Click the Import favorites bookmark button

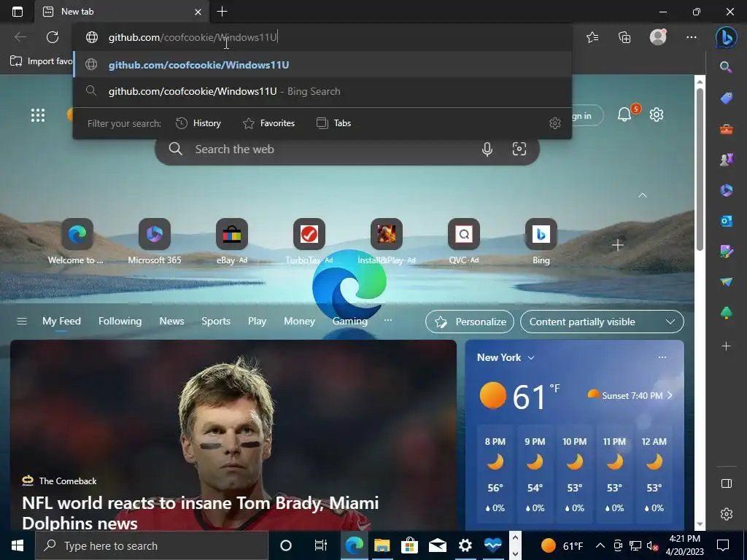[41, 61]
